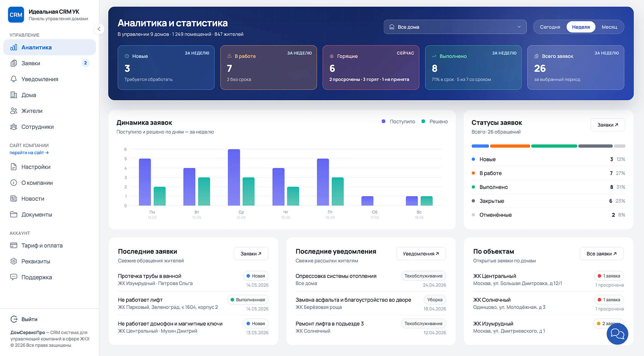Toggle the Поступило legend series
The height and width of the screenshot is (356, 644).
click(398, 121)
